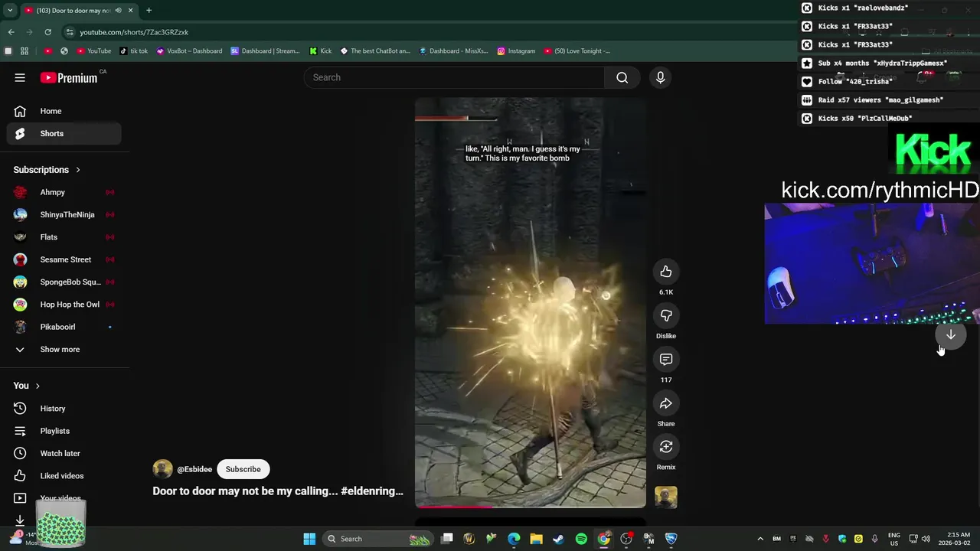Open File Explorer from the taskbar

(x=536, y=539)
